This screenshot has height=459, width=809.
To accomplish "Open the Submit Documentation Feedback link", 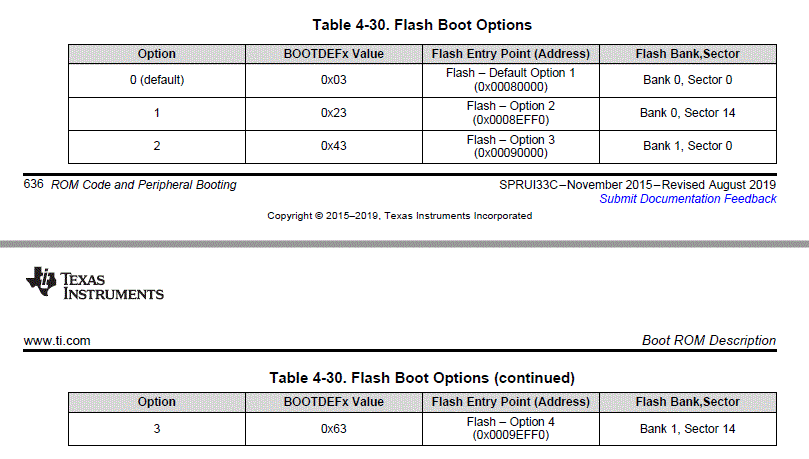I will point(687,199).
